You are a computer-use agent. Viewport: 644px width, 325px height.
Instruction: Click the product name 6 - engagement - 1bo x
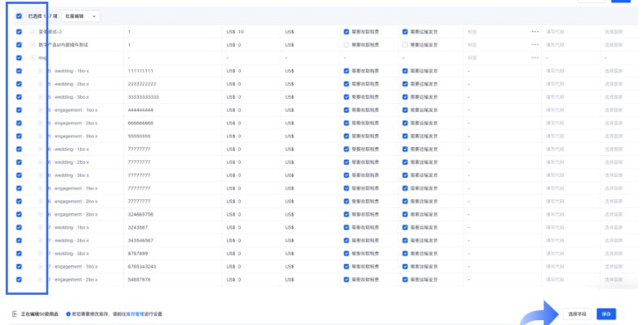pyautogui.click(x=73, y=189)
